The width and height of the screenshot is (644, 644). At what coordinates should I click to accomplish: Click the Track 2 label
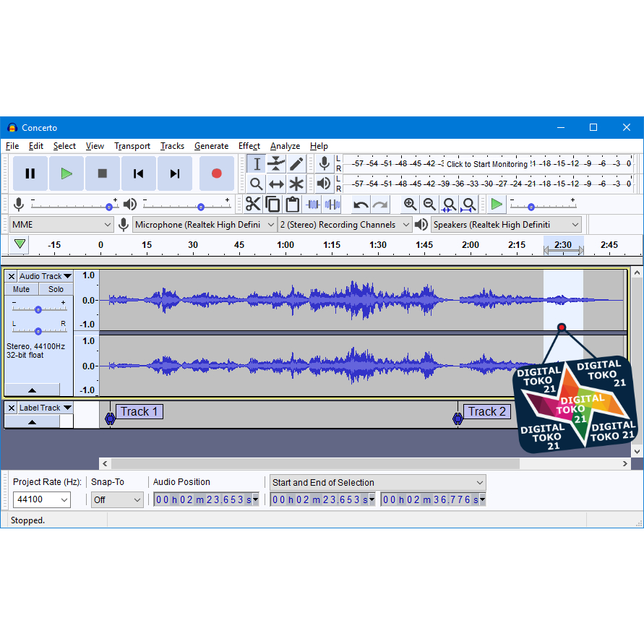click(486, 412)
